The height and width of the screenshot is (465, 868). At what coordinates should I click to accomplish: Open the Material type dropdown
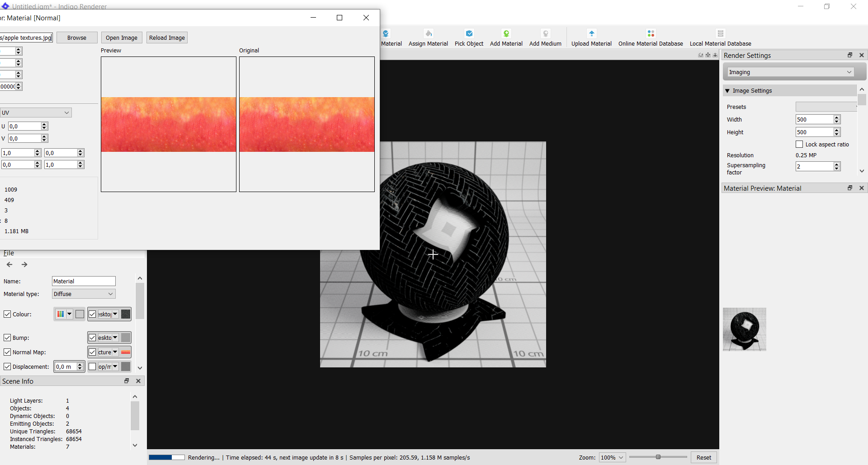click(84, 294)
